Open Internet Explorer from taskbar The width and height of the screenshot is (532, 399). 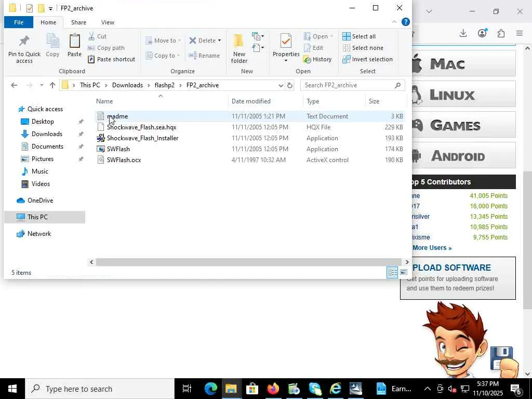click(x=335, y=389)
